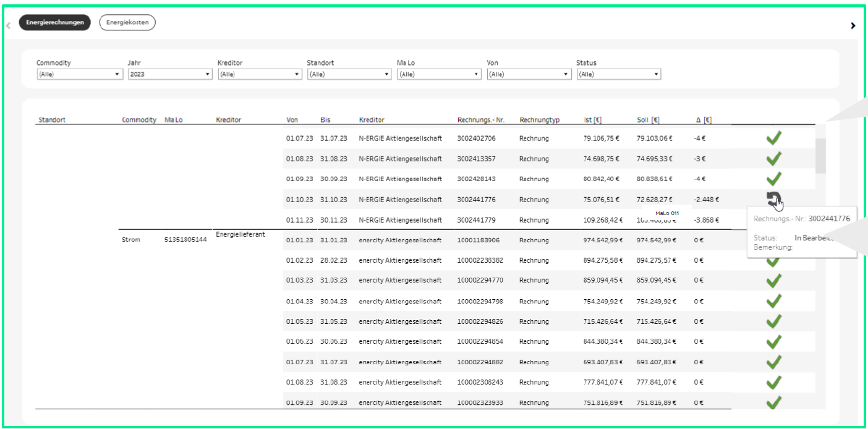The width and height of the screenshot is (868, 429).
Task: Select the checkmark for invoice 100002294882
Action: (773, 362)
